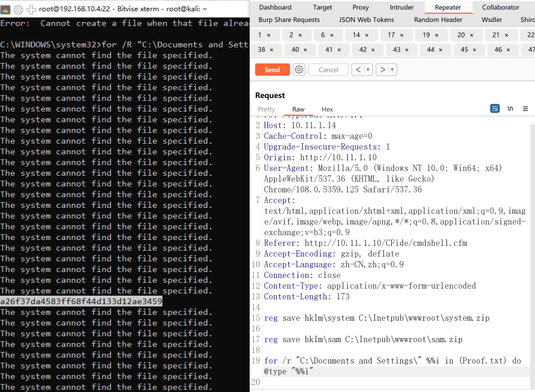Close Repeater tab 20

[x=471, y=35]
